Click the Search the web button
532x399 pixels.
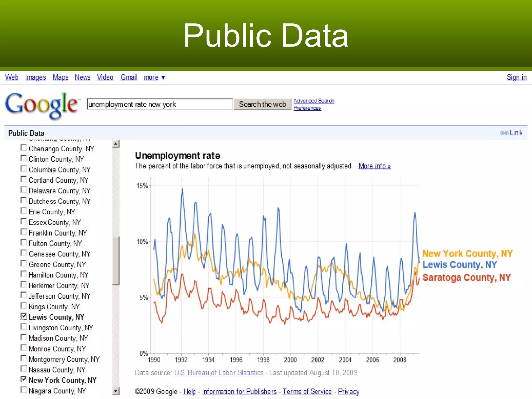click(262, 104)
